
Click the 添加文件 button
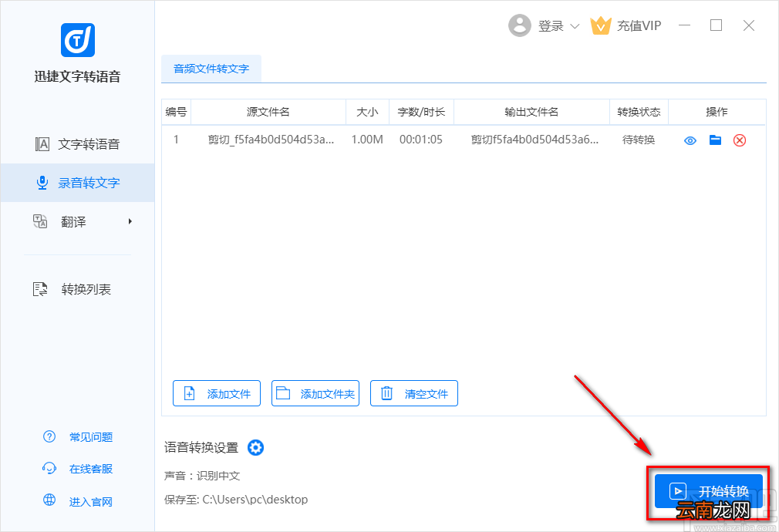(217, 393)
